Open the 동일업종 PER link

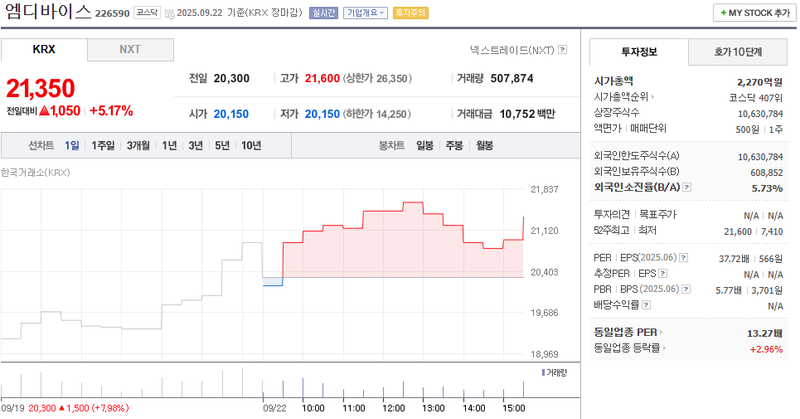(x=628, y=332)
